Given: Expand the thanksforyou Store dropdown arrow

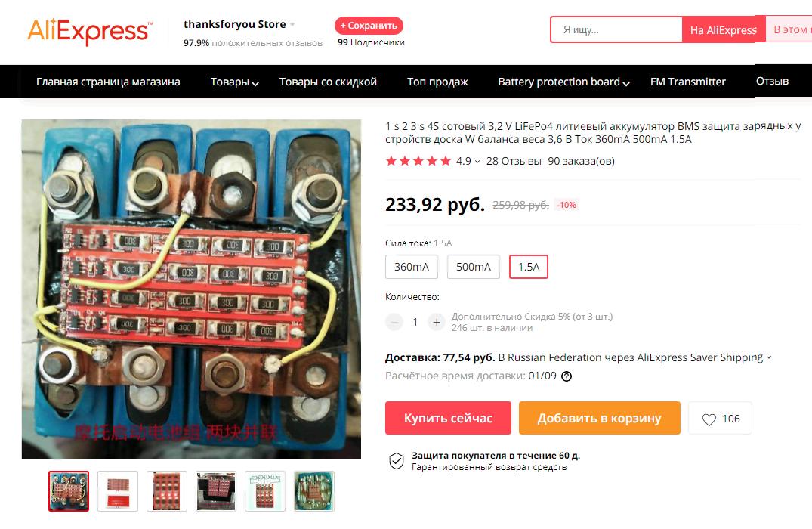Looking at the screenshot, I should click(292, 24).
